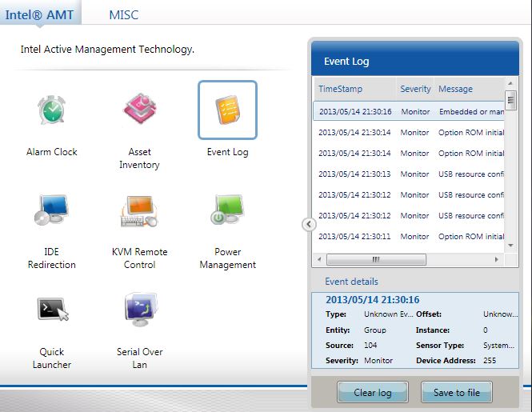Click the Quick Launcher label text
Screen dimensions: 532x412
pyautogui.click(x=51, y=358)
